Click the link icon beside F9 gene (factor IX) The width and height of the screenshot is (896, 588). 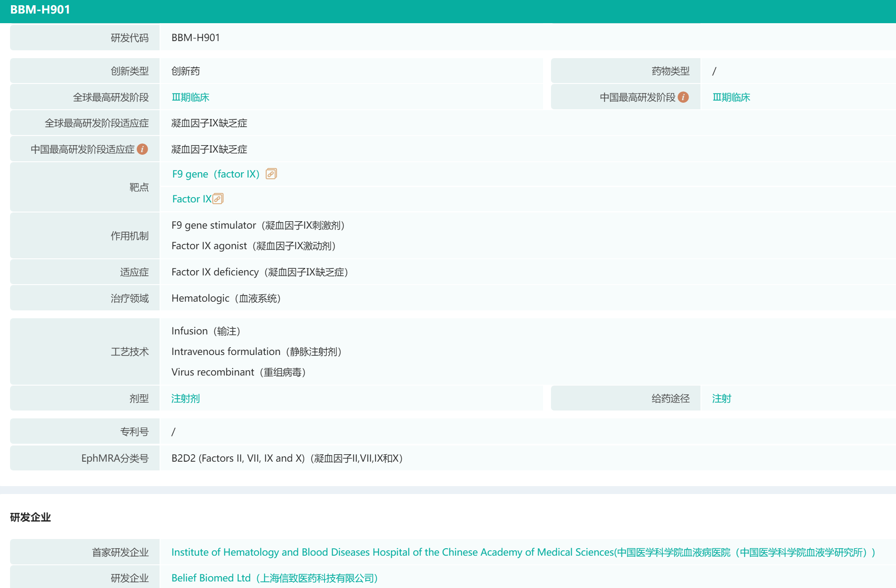point(271,174)
